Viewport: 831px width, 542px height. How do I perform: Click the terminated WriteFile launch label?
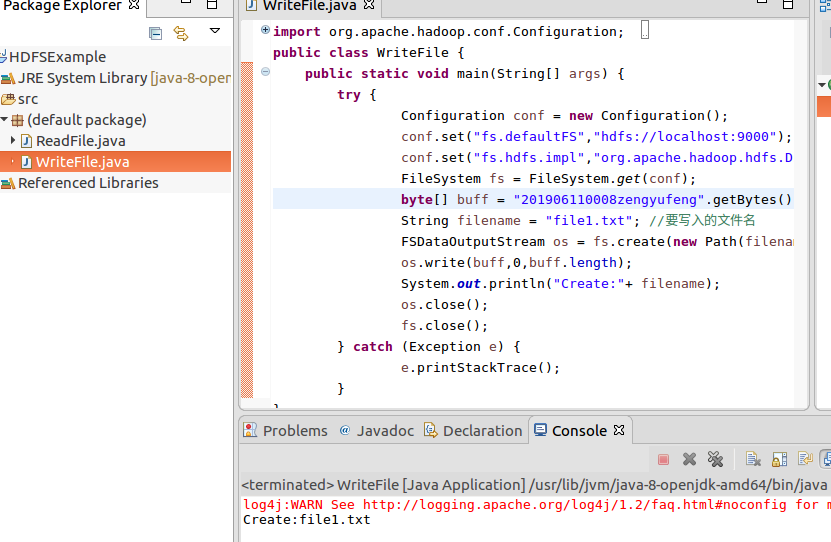(534, 485)
